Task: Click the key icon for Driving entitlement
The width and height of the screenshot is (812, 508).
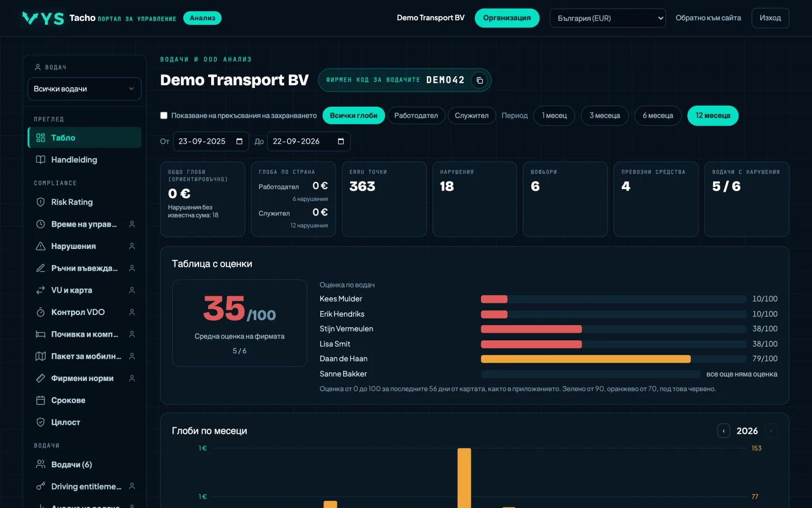Action: (x=41, y=486)
